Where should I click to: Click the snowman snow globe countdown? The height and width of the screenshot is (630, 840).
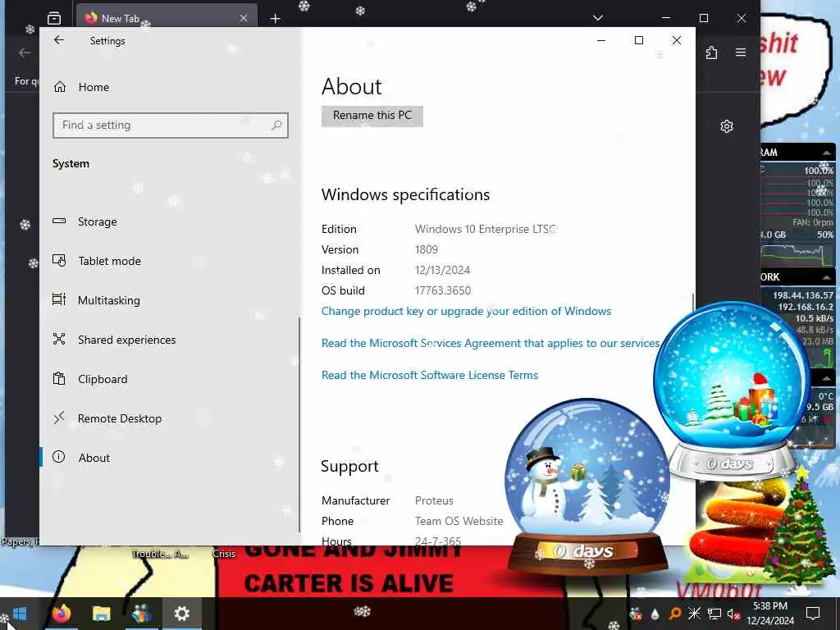[x=587, y=486]
